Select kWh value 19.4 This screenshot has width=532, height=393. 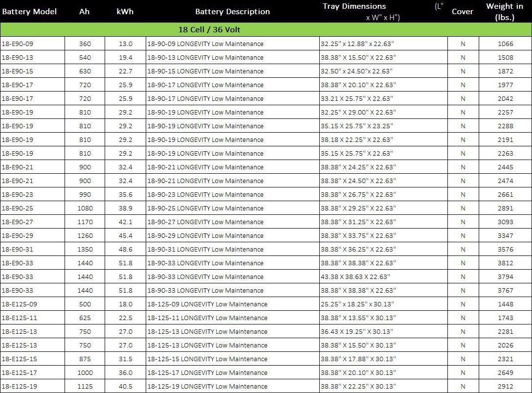[x=126, y=57]
